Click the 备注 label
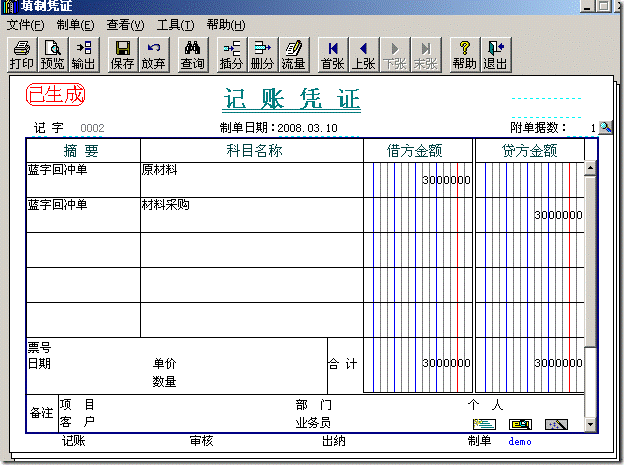The image size is (624, 465). coord(41,413)
